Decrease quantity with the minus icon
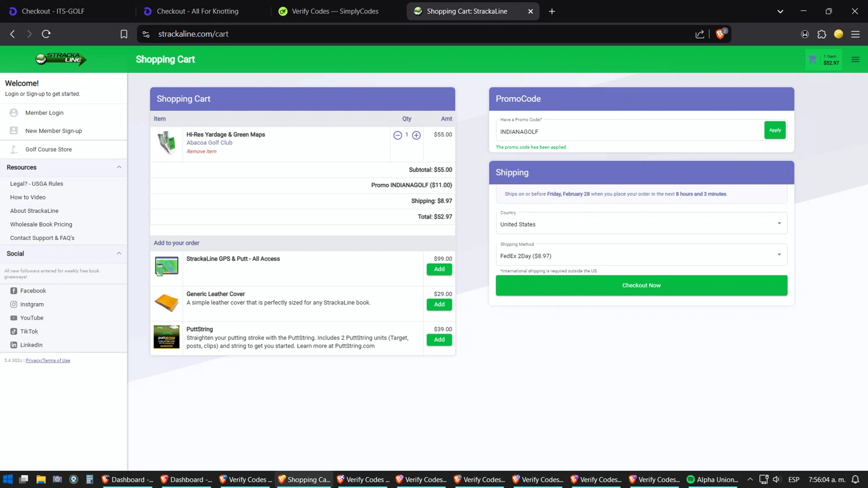The image size is (868, 488). (398, 135)
